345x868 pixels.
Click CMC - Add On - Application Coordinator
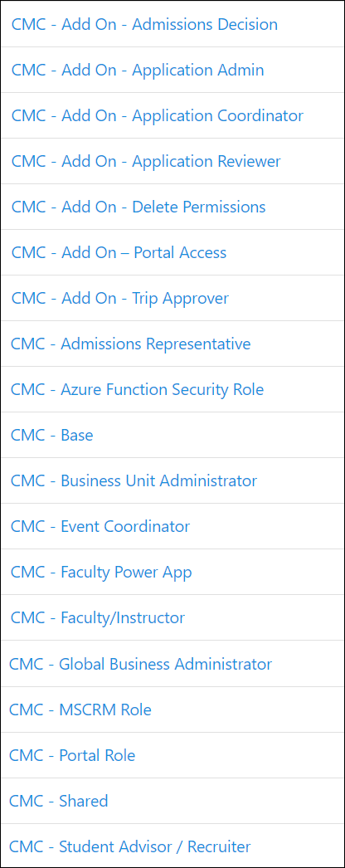[x=158, y=115]
